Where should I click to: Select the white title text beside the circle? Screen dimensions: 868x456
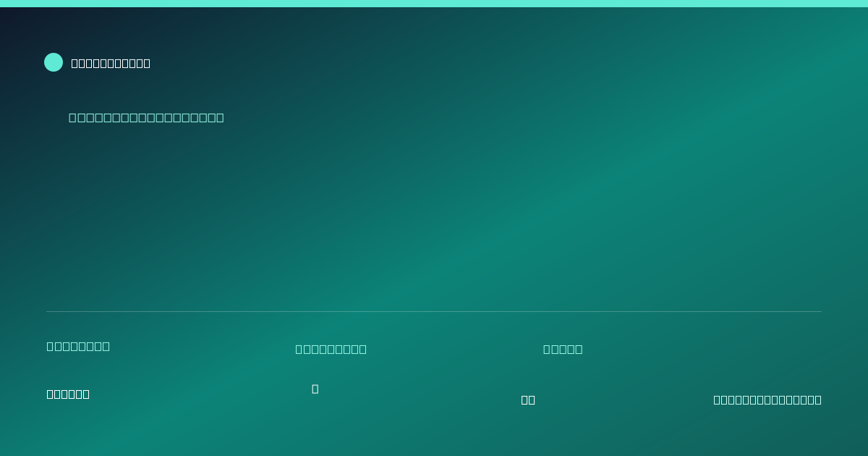[x=111, y=63]
